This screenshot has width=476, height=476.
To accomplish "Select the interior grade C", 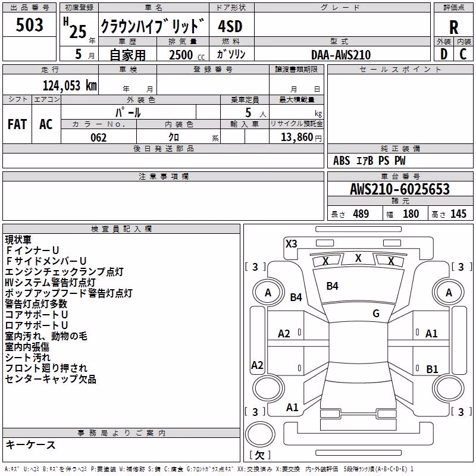I will click(x=463, y=54).
